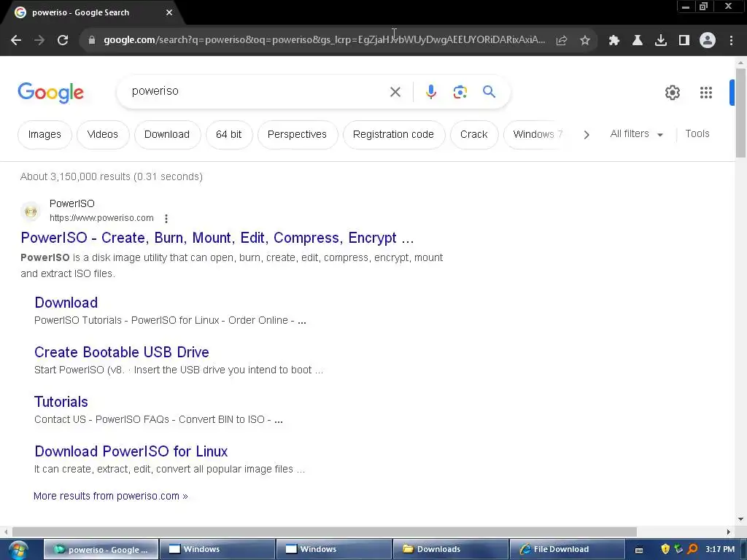Select the Videos filter chip
The image size is (747, 560).
(x=103, y=135)
